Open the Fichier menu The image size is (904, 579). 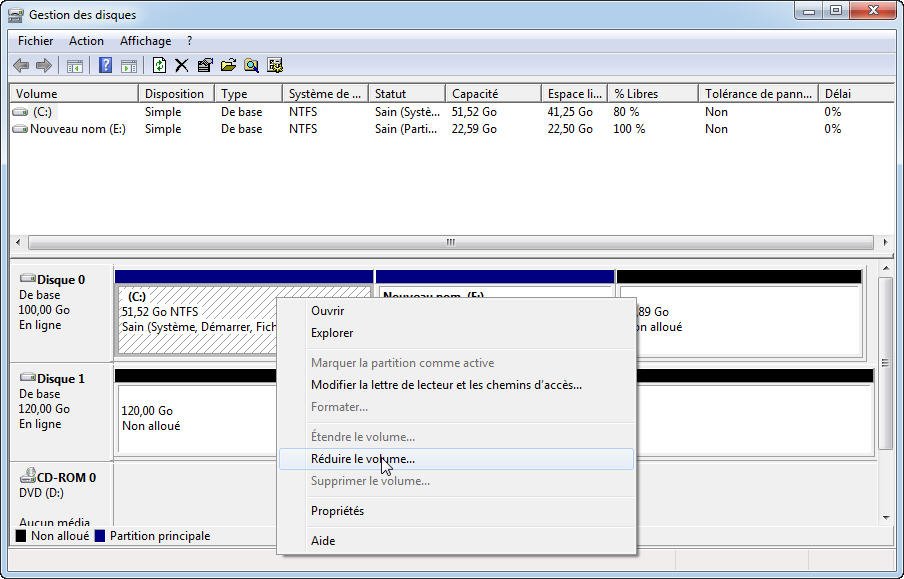coord(36,41)
